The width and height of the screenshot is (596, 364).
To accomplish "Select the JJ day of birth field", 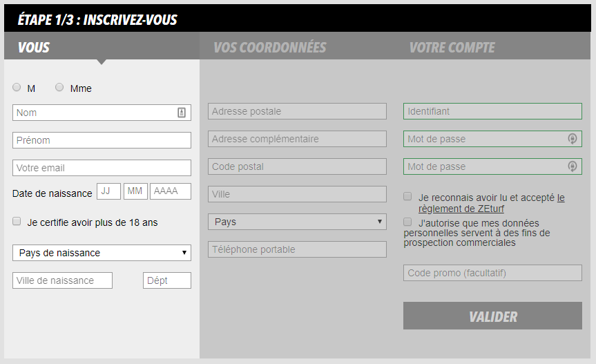I will 108,191.
